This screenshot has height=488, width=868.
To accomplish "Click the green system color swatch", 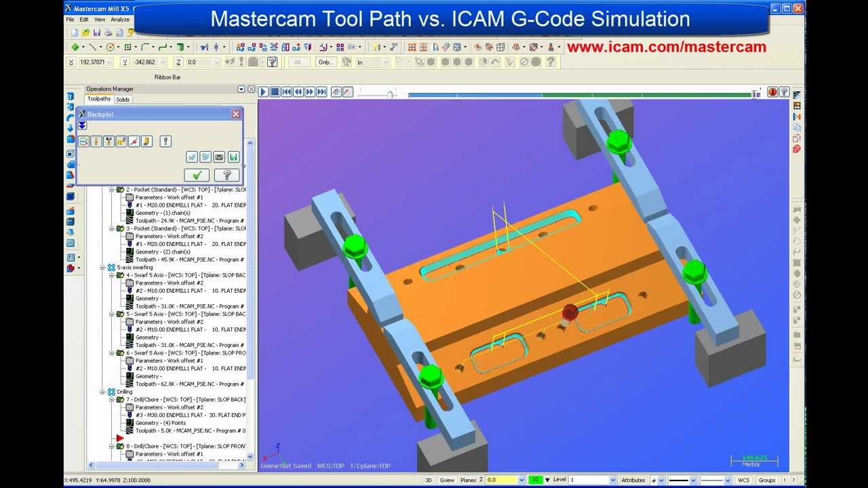I will 536,480.
